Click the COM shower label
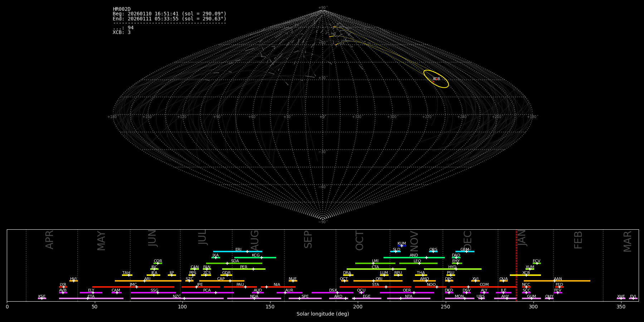The image size is (644, 322). [x=484, y=285]
